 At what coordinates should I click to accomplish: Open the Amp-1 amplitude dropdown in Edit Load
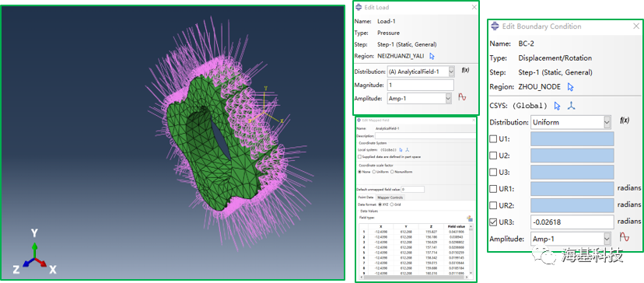point(448,98)
